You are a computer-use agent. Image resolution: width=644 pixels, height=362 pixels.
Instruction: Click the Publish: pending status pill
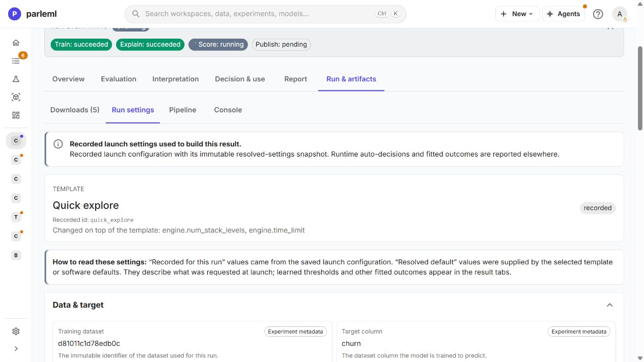pyautogui.click(x=281, y=44)
